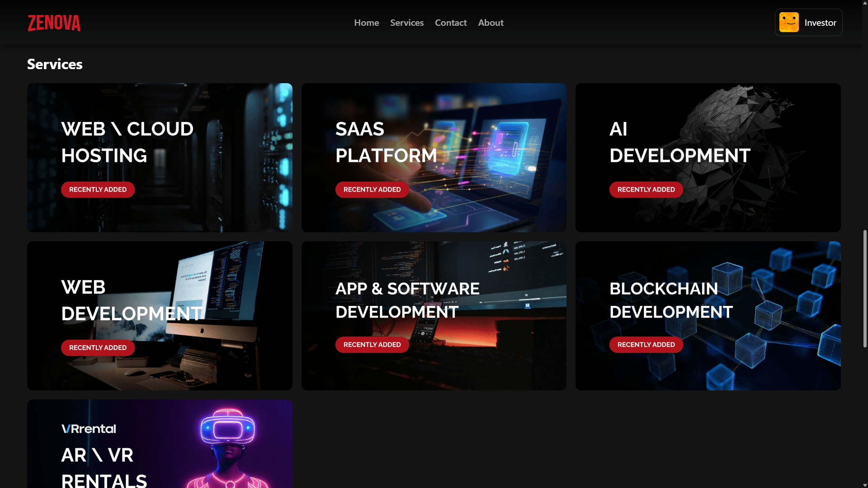Open the SaaS Platform service card
This screenshot has height=488, width=868.
coord(434,158)
